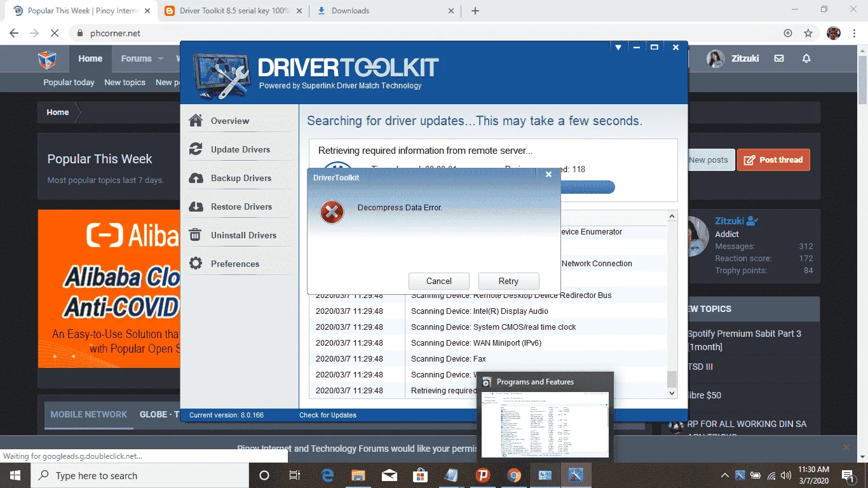868x488 pixels.
Task: Open Task View on the taskbar
Action: (295, 475)
